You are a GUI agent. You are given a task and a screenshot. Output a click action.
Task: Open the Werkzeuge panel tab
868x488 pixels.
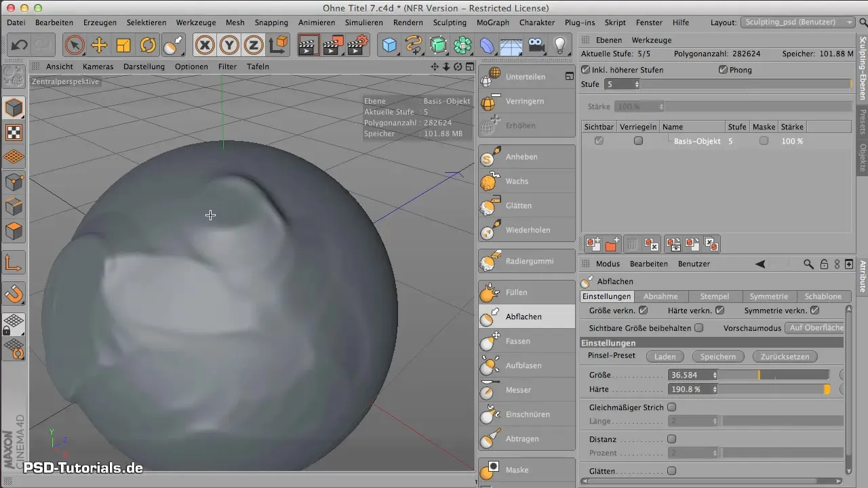[650, 40]
